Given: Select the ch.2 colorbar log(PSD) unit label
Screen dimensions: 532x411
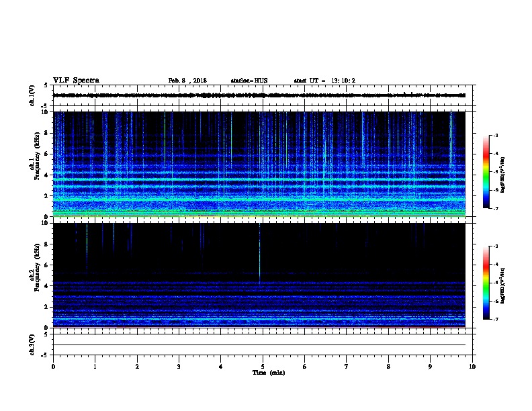Looking at the screenshot, I should pos(502,285).
